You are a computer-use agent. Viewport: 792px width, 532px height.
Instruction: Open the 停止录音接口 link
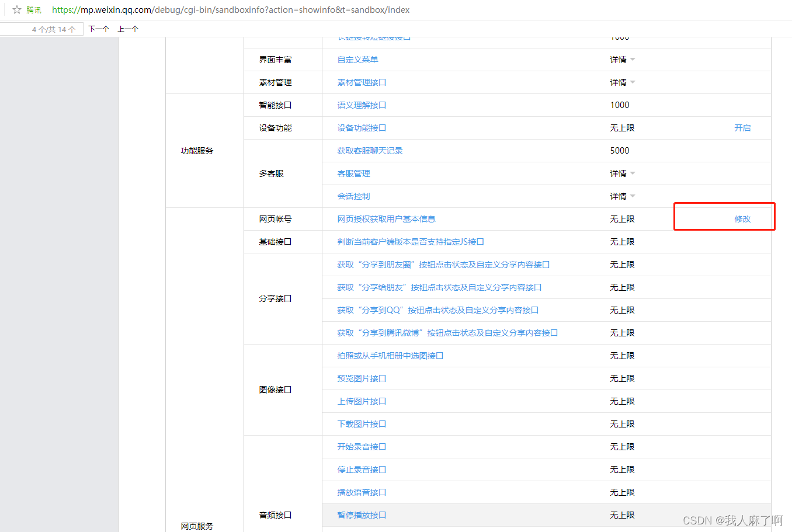[x=362, y=470]
